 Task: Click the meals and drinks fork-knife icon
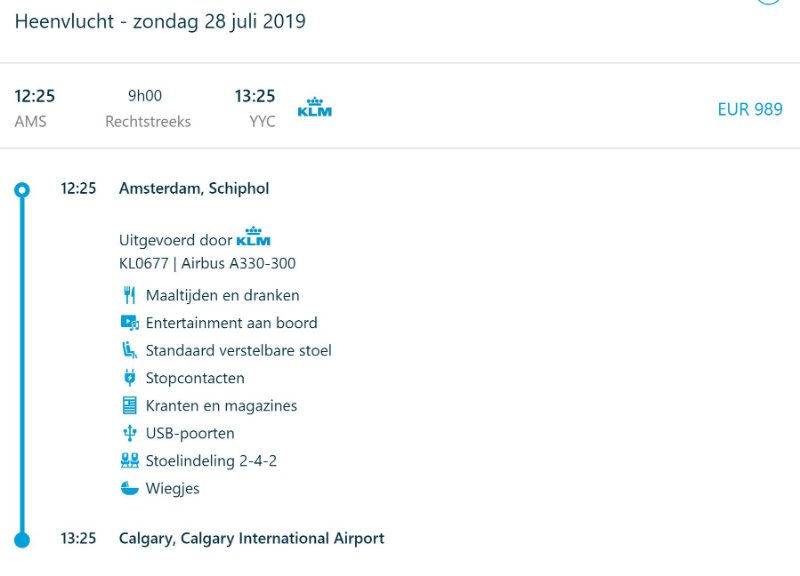(x=129, y=295)
